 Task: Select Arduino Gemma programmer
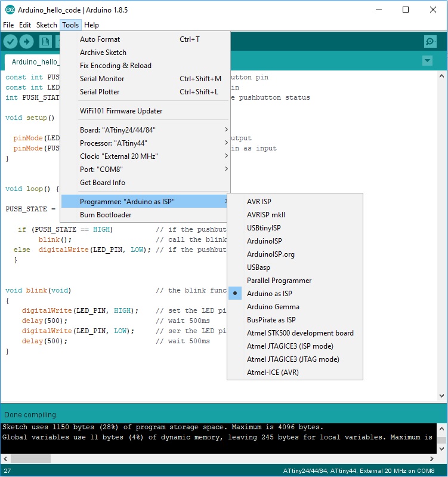(x=295, y=306)
